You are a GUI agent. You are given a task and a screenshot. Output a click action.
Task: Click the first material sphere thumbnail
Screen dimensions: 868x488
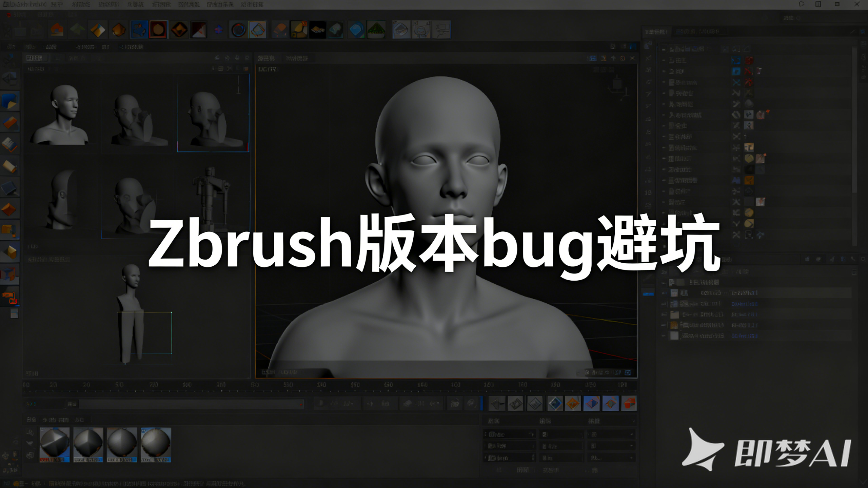pos(55,445)
